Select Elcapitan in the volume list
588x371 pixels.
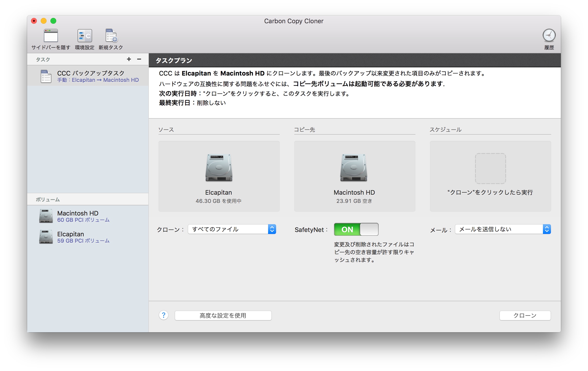(x=71, y=237)
